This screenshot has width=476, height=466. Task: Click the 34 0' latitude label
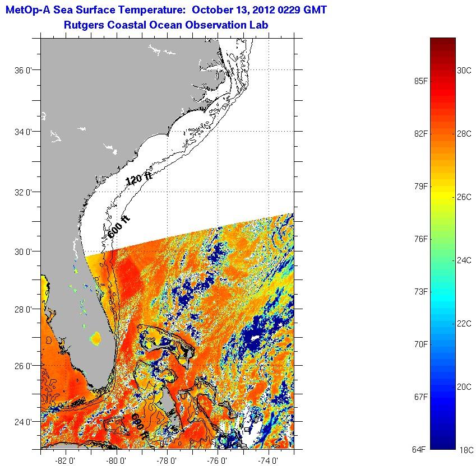[23, 132]
